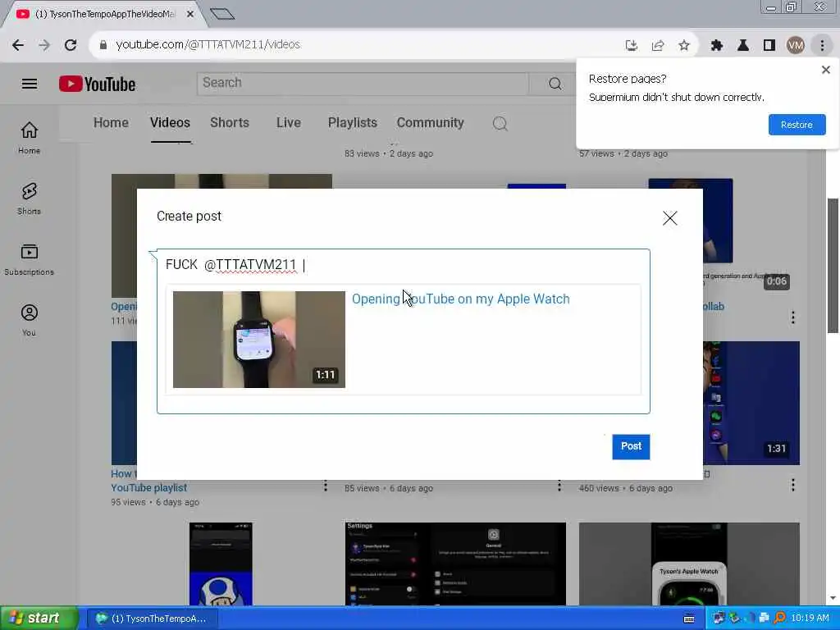Click the flask experiments icon in toolbar
Viewport: 840px width, 630px height.
point(743,46)
